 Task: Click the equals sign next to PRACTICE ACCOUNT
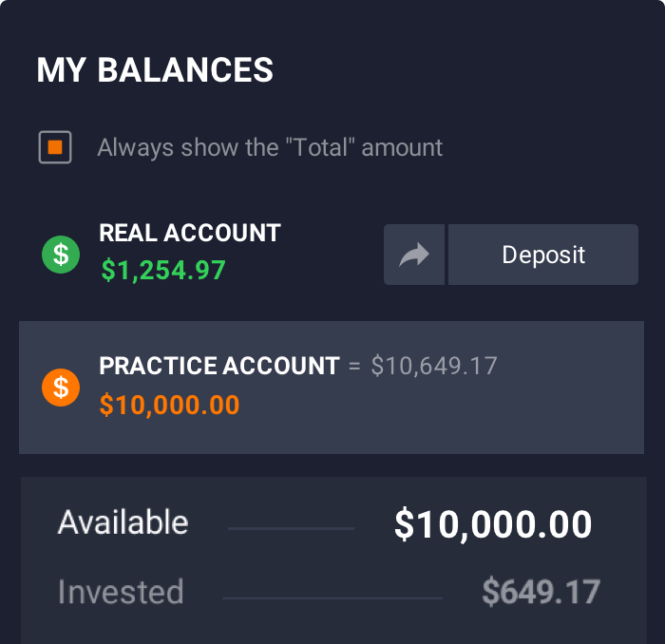354,366
